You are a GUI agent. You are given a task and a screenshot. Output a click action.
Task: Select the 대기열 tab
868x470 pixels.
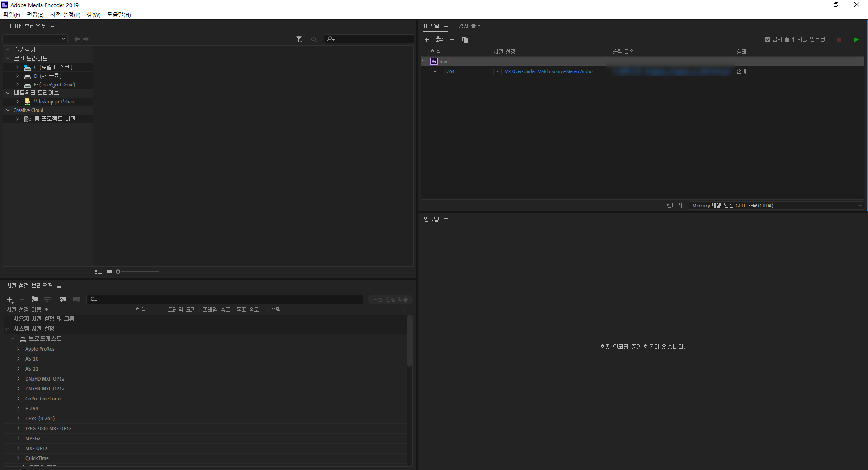click(x=431, y=26)
